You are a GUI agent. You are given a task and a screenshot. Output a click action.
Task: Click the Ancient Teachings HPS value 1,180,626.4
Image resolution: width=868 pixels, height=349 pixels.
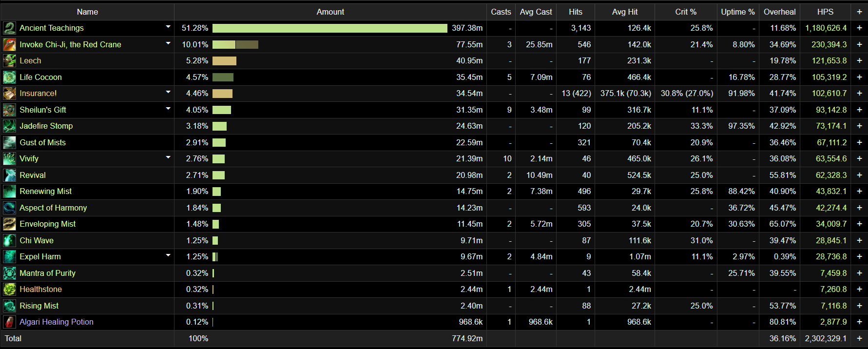pyautogui.click(x=826, y=28)
